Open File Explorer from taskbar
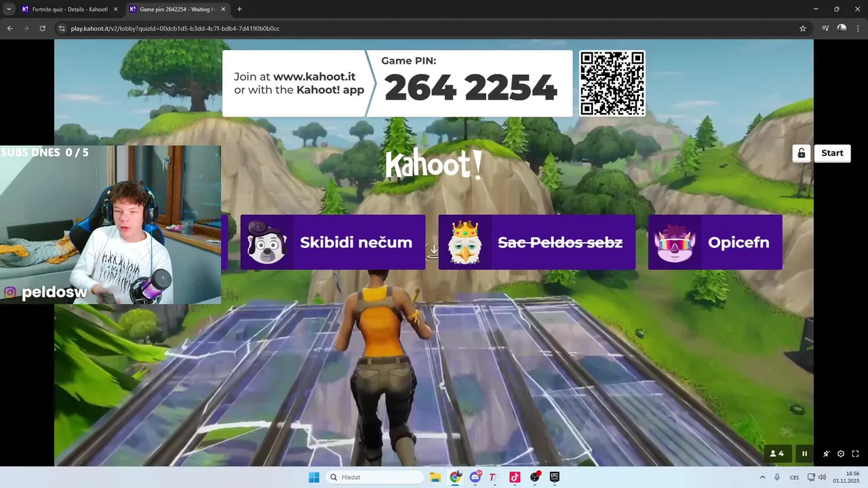 click(435, 477)
